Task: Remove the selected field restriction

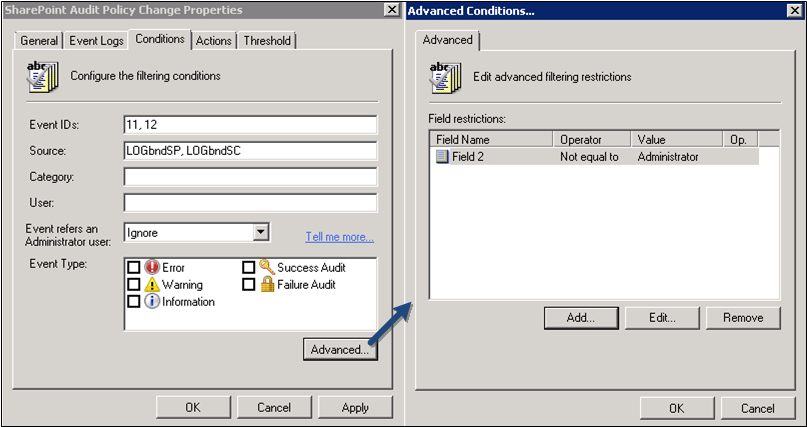Action: (743, 318)
